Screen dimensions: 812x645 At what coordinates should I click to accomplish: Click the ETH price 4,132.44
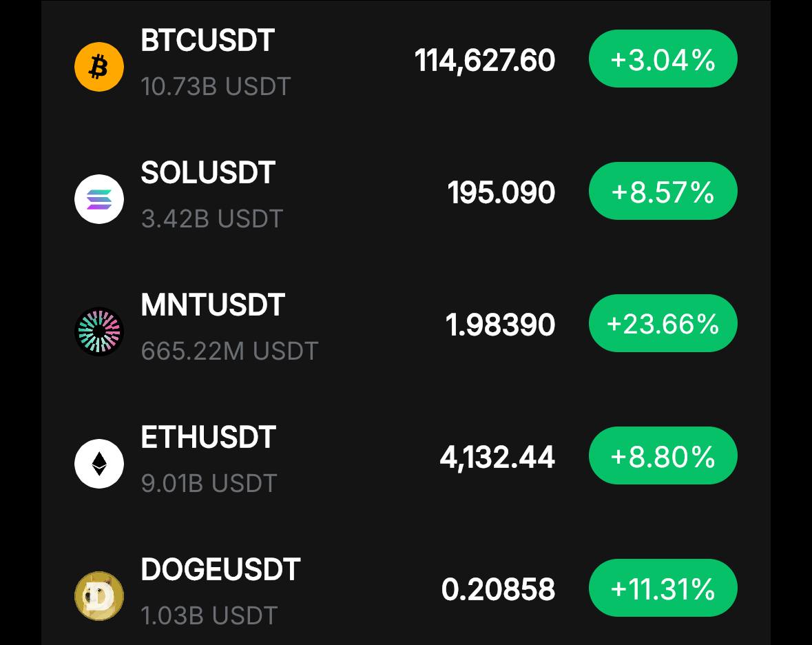pyautogui.click(x=497, y=458)
